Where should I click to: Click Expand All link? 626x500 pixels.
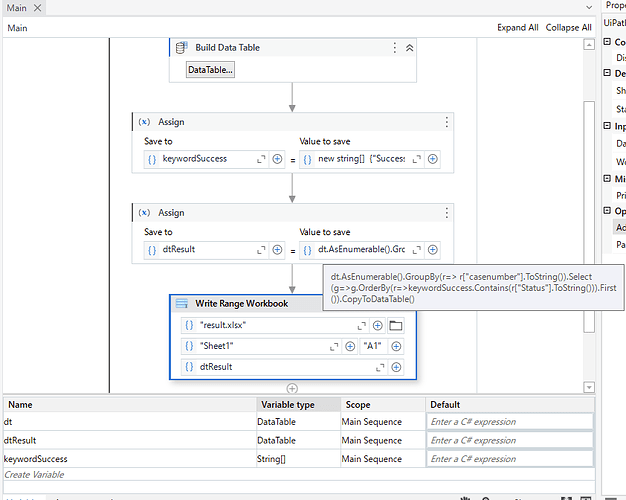pos(517,28)
